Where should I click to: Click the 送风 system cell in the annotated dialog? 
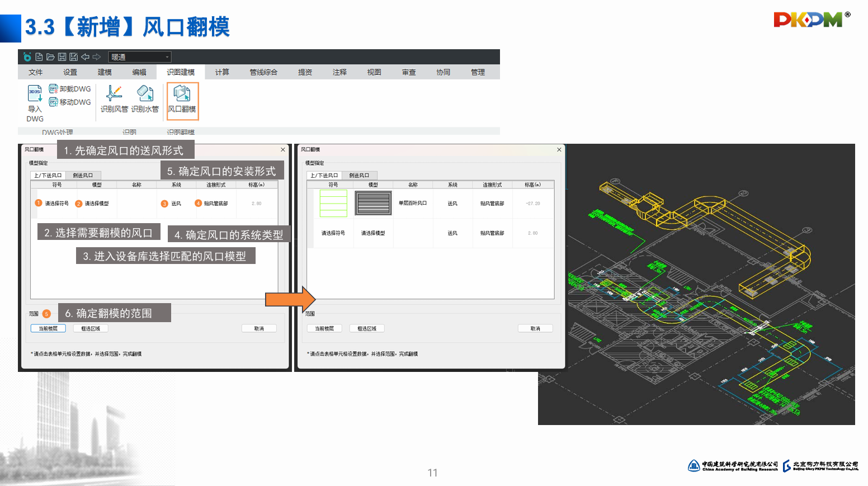coord(176,204)
